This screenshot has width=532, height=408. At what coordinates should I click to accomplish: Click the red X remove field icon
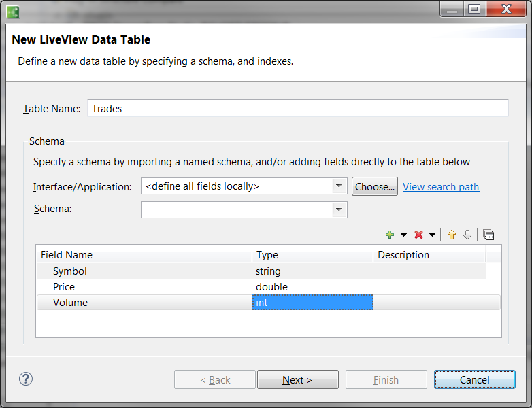pos(418,235)
